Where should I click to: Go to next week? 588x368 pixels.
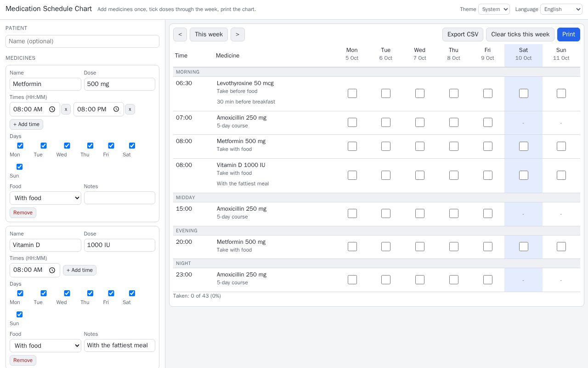pos(237,34)
